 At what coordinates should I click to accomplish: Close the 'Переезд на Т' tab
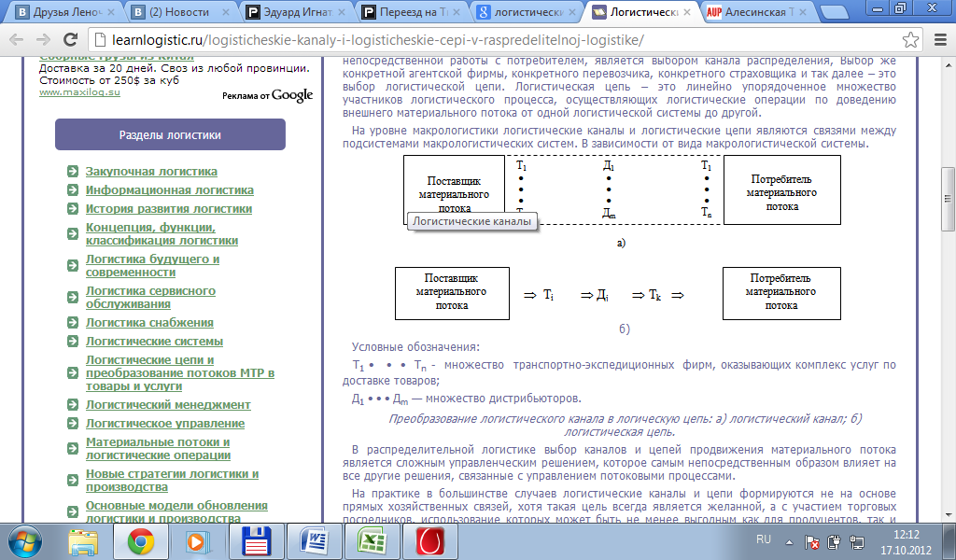click(457, 11)
